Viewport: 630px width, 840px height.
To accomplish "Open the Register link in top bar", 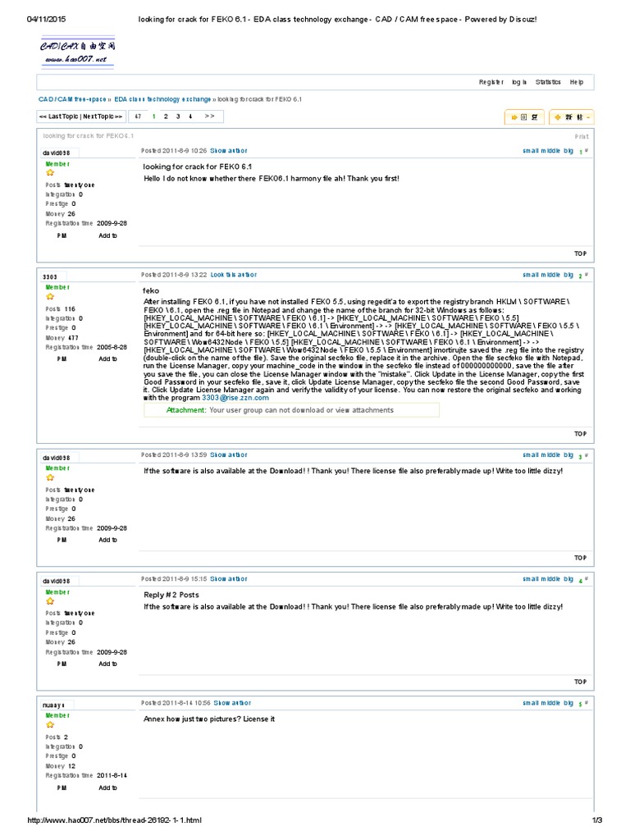I will (x=491, y=83).
